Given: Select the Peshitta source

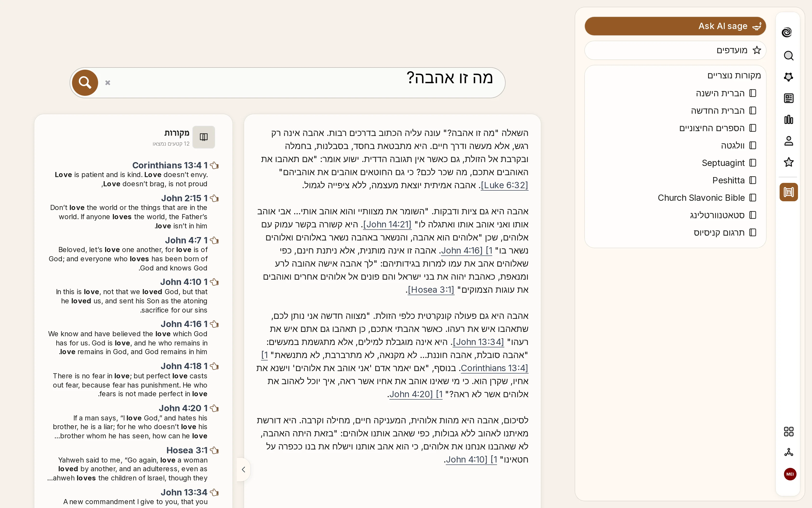Looking at the screenshot, I should point(734,180).
